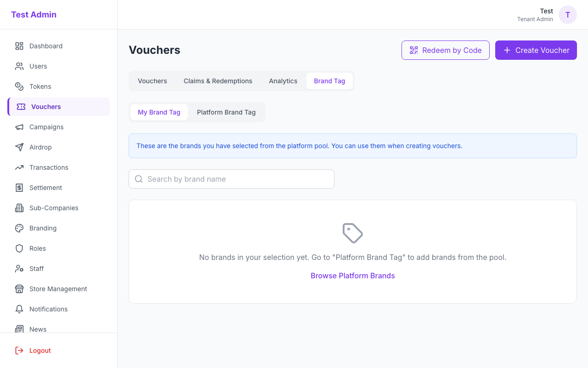Click the Notifications bell icon
The image size is (588, 368).
tap(19, 309)
